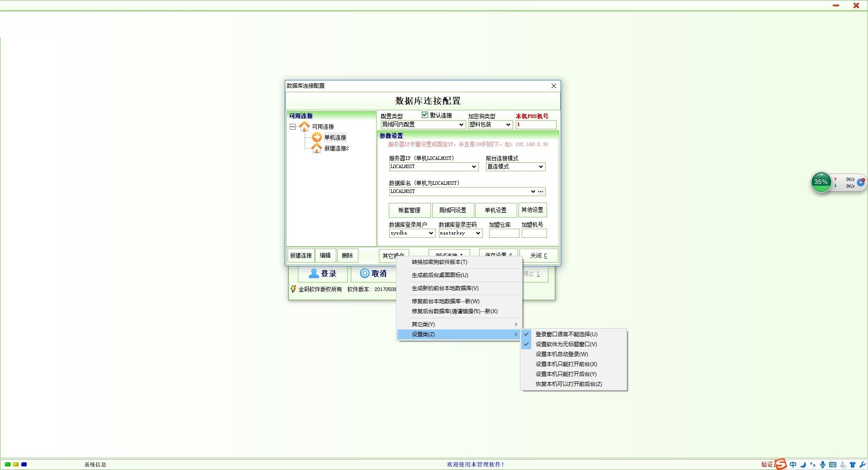Image resolution: width=868 pixels, height=470 pixels.
Task: Collapse the 可用连接 tree node
Action: point(293,127)
